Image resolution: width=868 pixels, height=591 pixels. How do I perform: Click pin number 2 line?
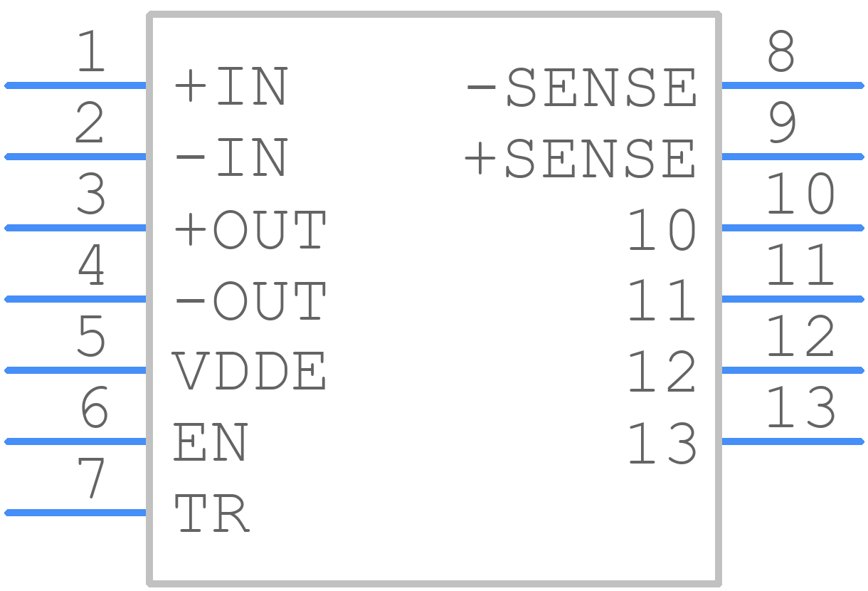75,157
